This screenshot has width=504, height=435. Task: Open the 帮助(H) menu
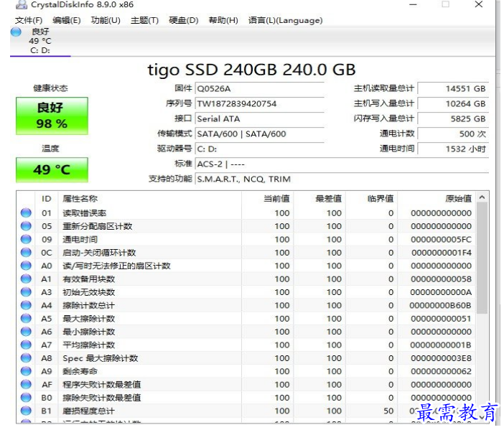[x=223, y=20]
